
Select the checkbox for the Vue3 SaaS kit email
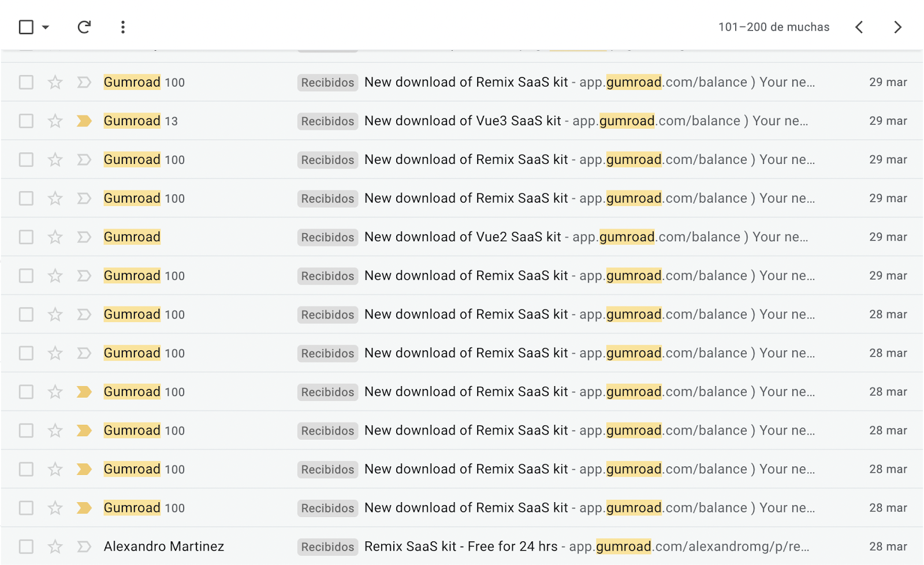(x=26, y=121)
